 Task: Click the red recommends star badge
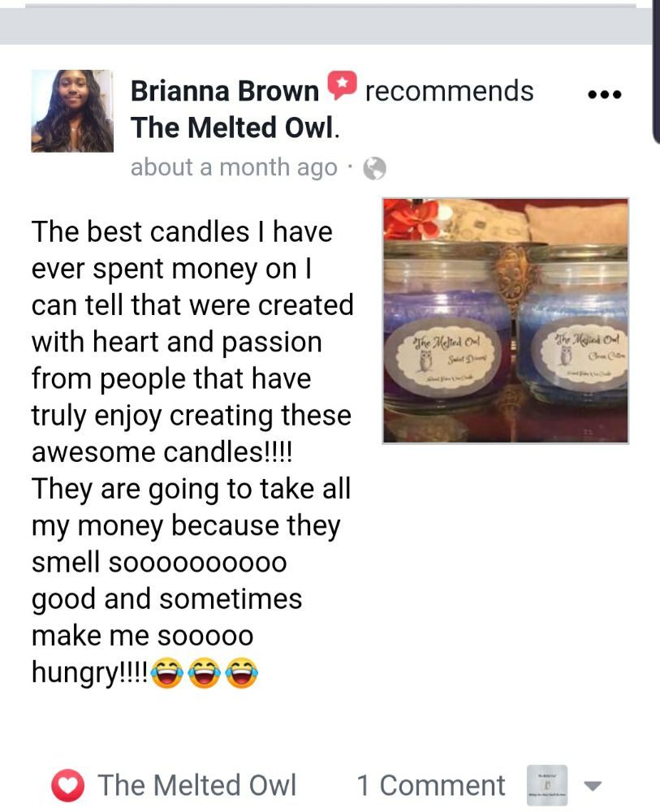pos(342,85)
